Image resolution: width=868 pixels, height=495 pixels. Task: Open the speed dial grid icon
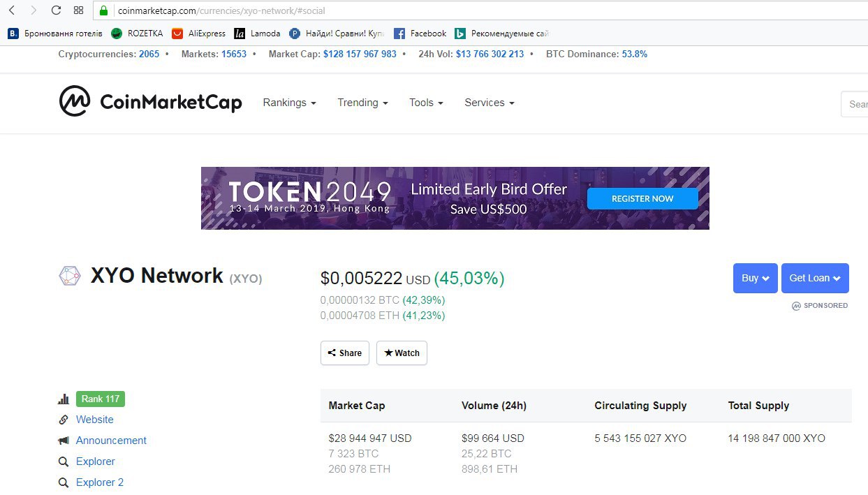click(x=78, y=10)
